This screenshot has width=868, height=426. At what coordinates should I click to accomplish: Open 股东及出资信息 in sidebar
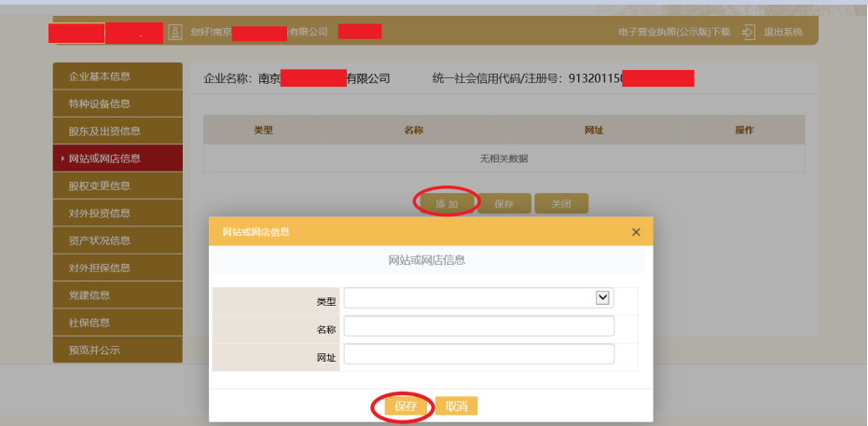point(117,131)
